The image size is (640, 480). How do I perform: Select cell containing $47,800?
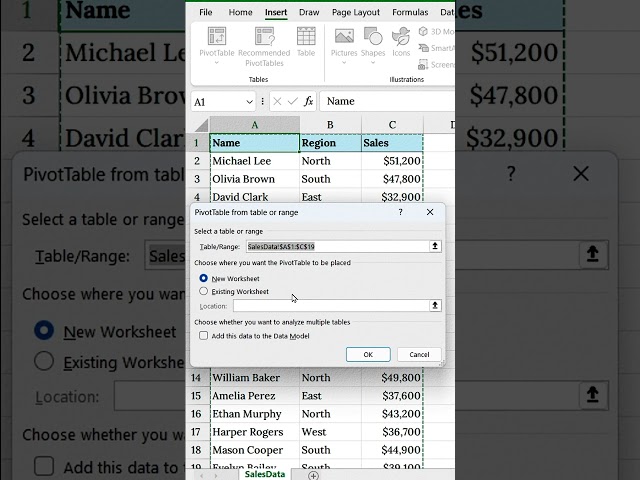point(392,179)
